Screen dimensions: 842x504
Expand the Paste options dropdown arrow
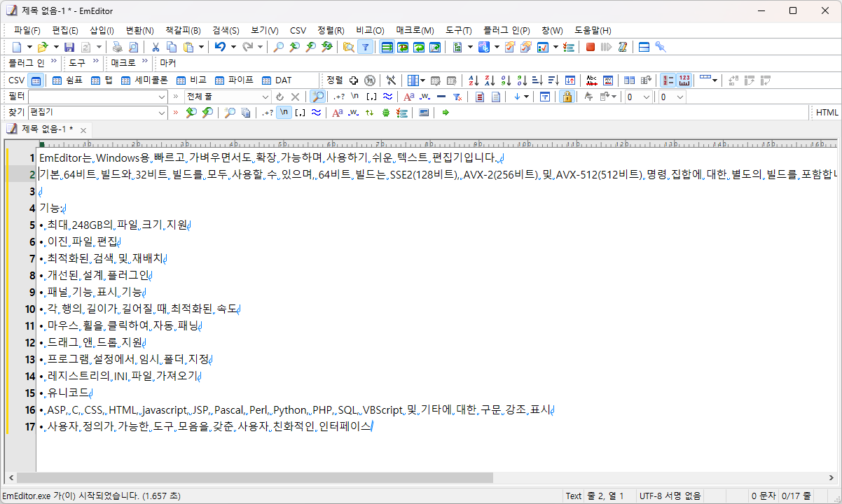coord(201,47)
